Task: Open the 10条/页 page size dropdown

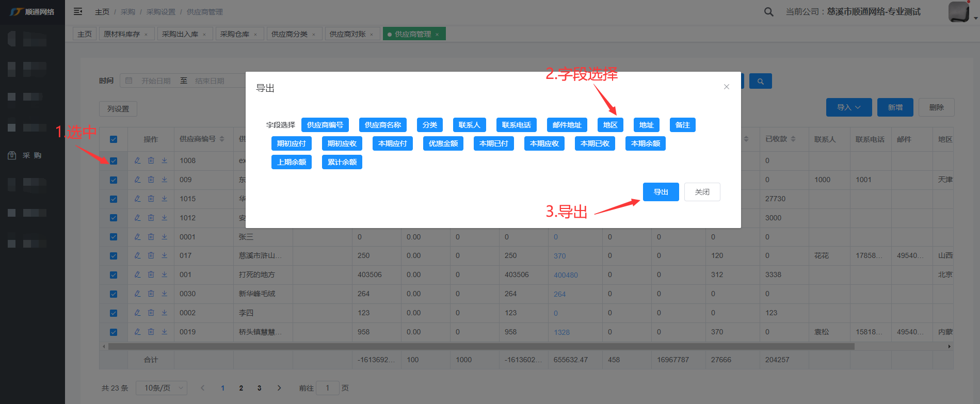Action: pos(161,388)
